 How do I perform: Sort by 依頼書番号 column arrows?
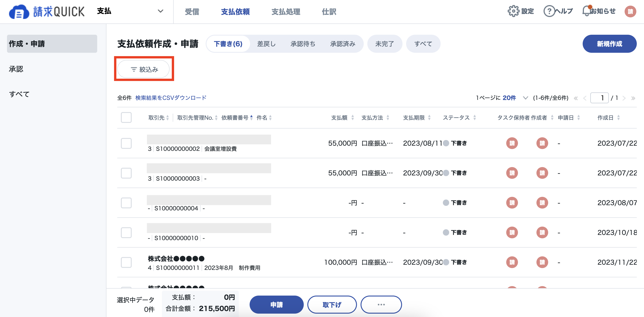(251, 118)
